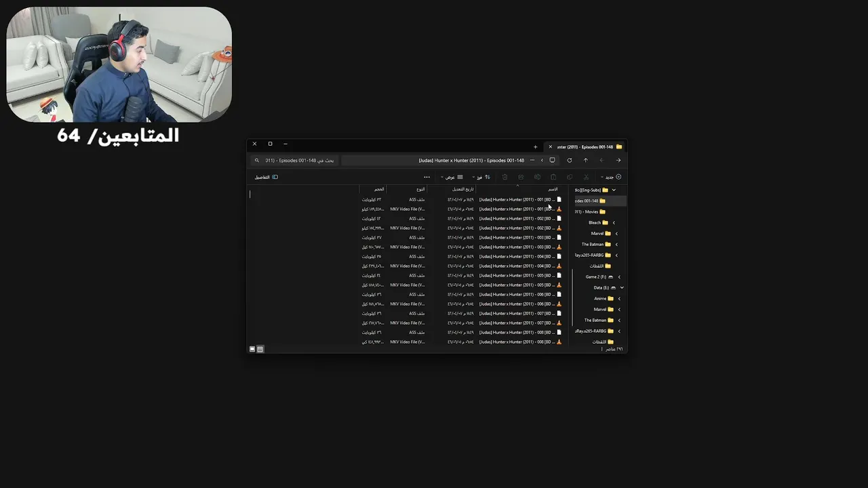Click the 005 MKV VLC cone icon

click(x=559, y=285)
